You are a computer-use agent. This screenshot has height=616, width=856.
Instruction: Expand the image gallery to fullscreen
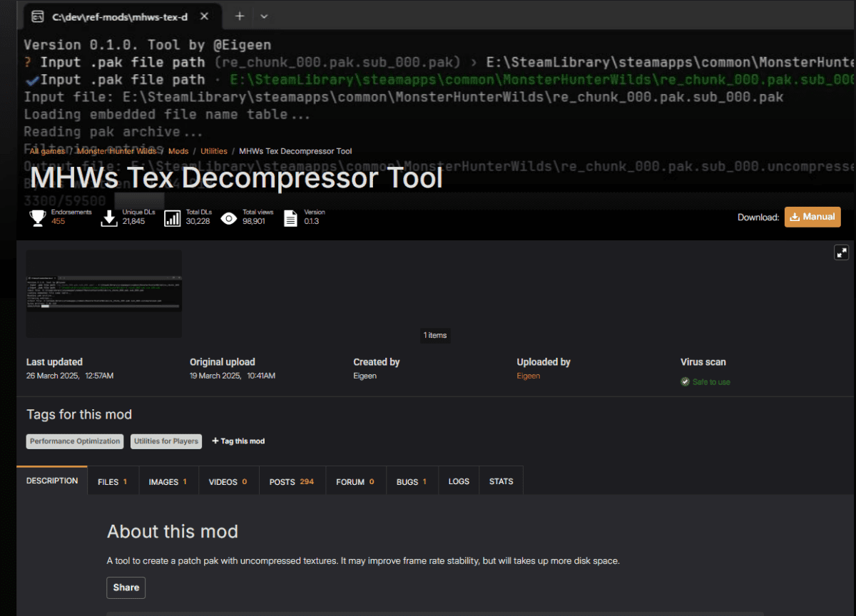click(x=841, y=252)
